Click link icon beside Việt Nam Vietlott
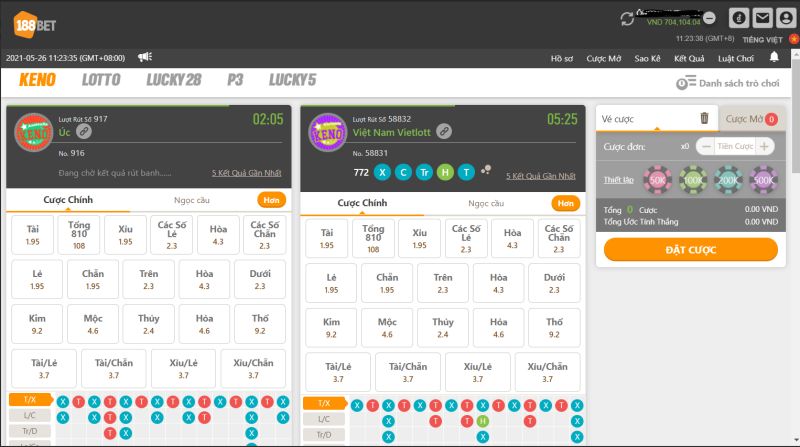 tap(444, 132)
